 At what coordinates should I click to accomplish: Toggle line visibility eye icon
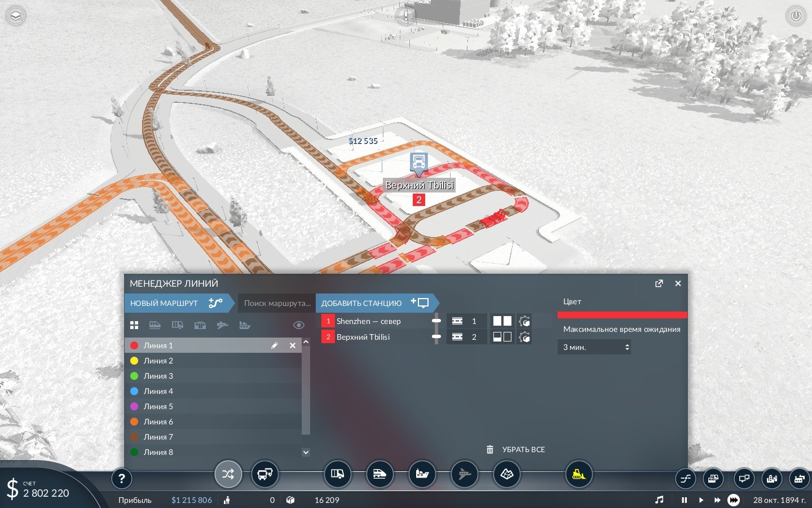tap(299, 325)
